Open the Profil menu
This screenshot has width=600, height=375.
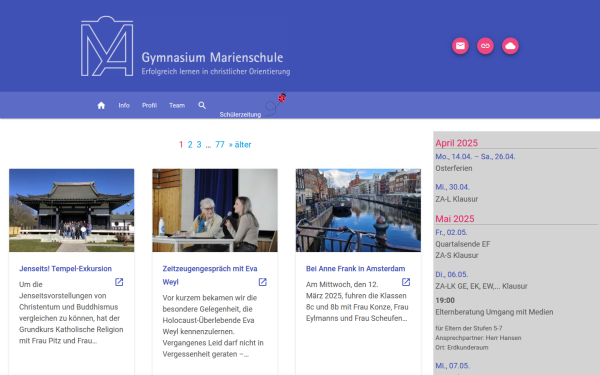tap(149, 105)
